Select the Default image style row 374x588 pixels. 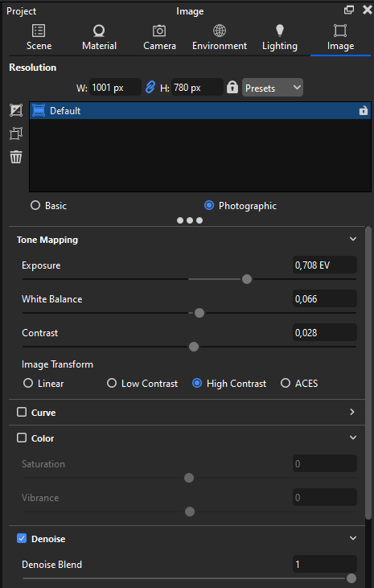pos(200,111)
